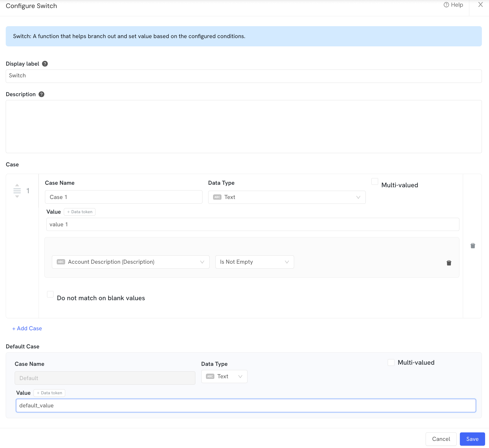The height and width of the screenshot is (448, 489).
Task: Delete the Account Description condition
Action: (449, 263)
